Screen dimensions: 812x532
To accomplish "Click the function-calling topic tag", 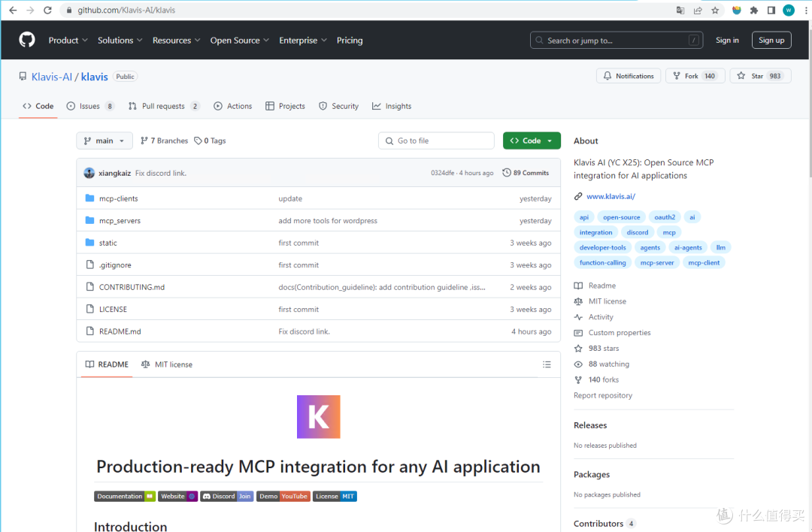I will click(602, 263).
